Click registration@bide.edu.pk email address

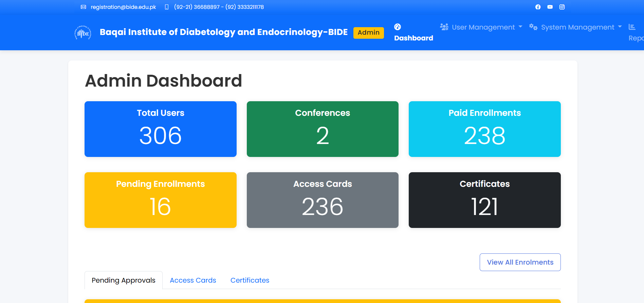124,7
